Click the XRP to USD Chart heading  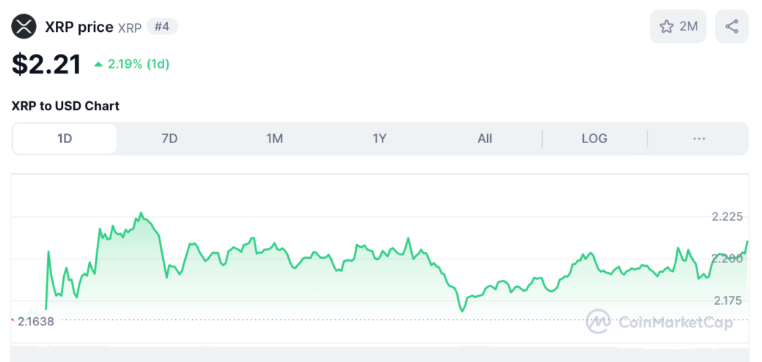point(66,106)
